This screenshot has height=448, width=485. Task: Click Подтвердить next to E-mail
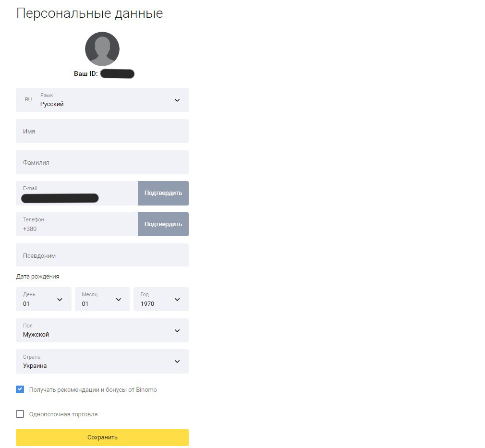click(x=163, y=193)
